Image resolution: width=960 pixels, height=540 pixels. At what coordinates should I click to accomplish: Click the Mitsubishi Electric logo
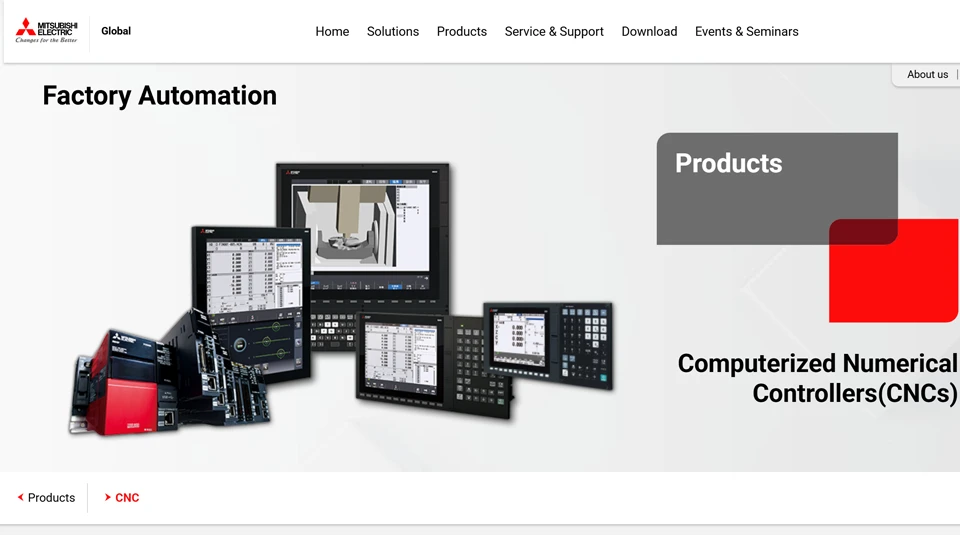click(x=46, y=31)
